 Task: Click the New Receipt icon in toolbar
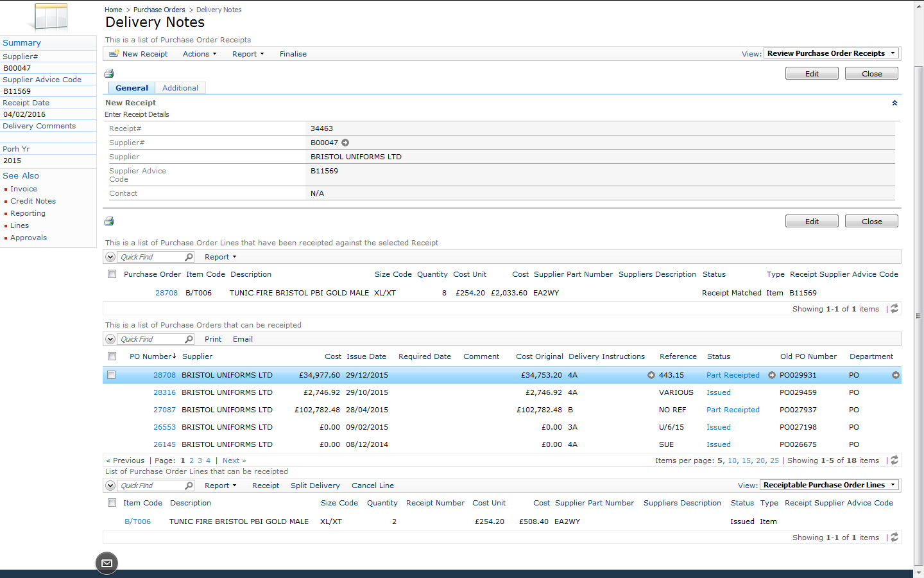point(114,54)
